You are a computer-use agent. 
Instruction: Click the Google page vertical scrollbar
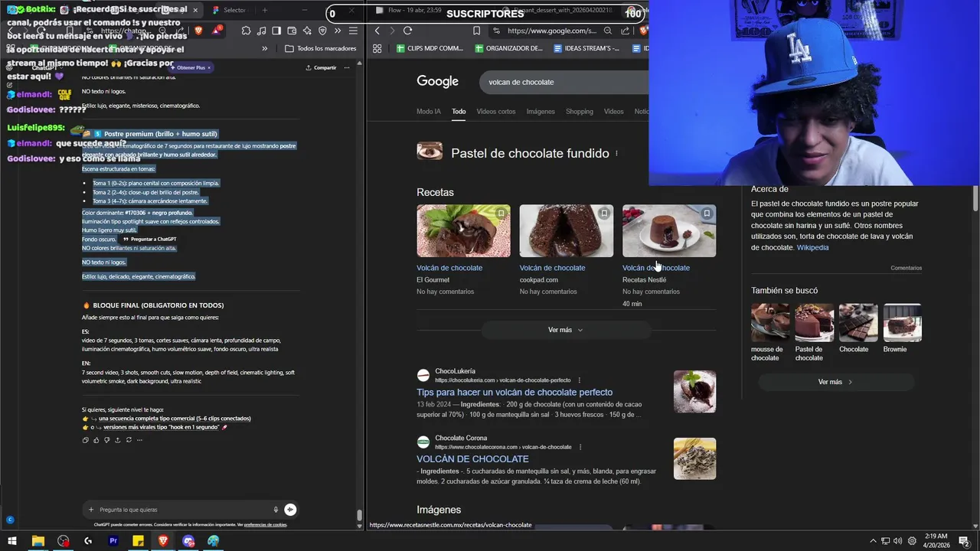[975, 199]
